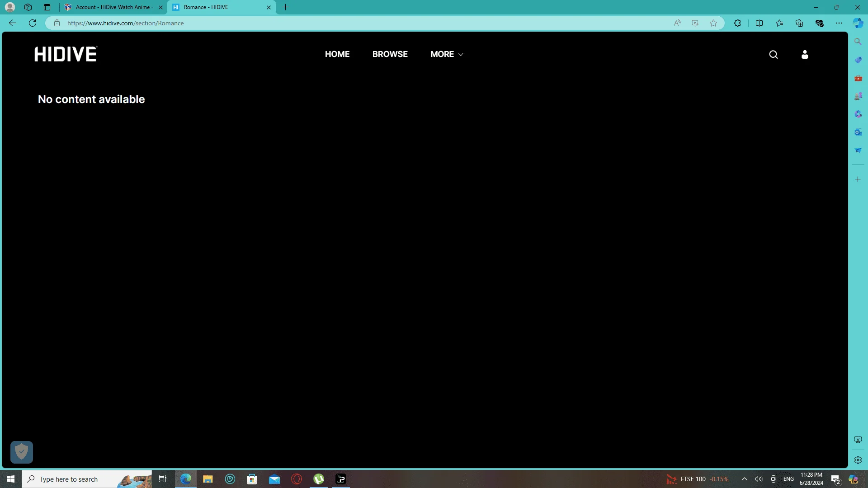Open the Collections icon

(x=799, y=23)
